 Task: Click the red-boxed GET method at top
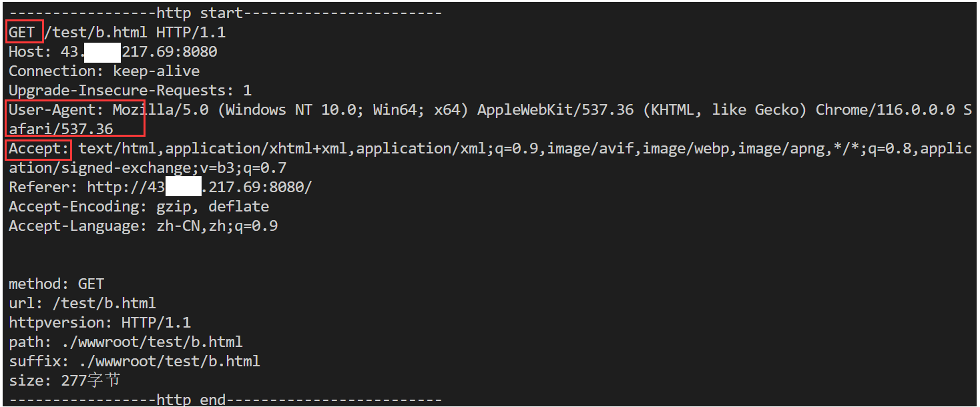[x=22, y=32]
